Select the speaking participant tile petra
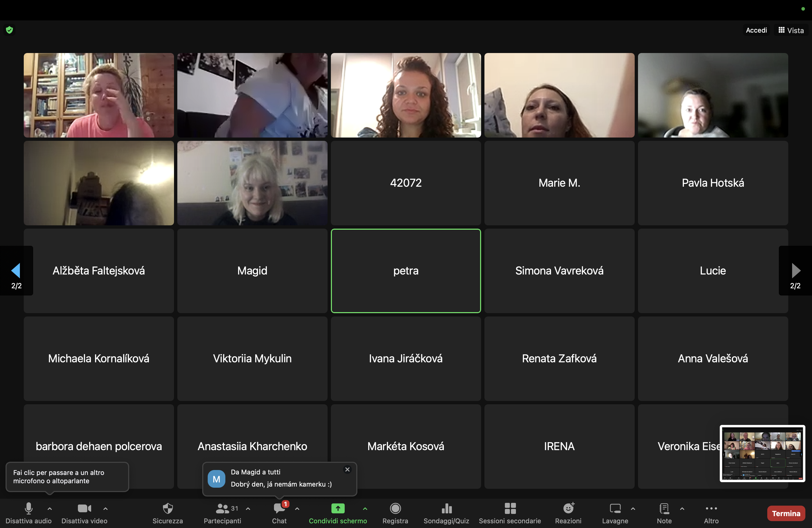Image resolution: width=812 pixels, height=528 pixels. pyautogui.click(x=406, y=271)
